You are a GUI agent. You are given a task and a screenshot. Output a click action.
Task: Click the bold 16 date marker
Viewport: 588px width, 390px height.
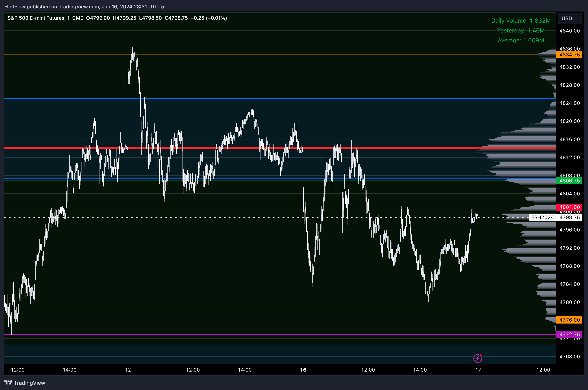point(303,370)
